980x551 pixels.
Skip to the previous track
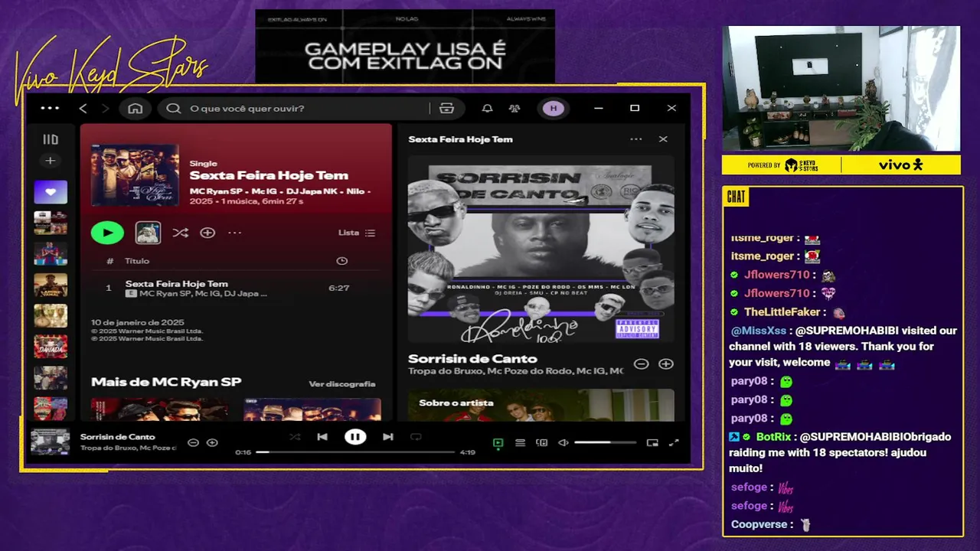pyautogui.click(x=322, y=437)
